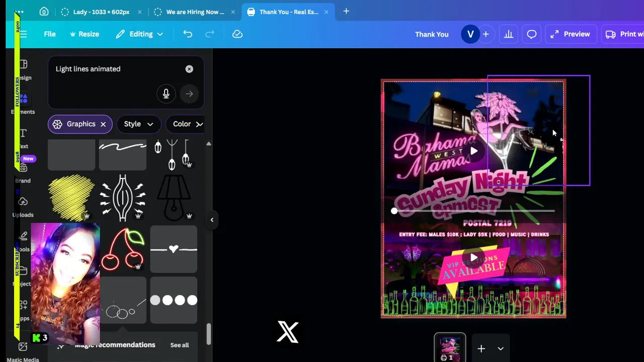Click the Preview button
The image size is (644, 362).
click(x=570, y=34)
